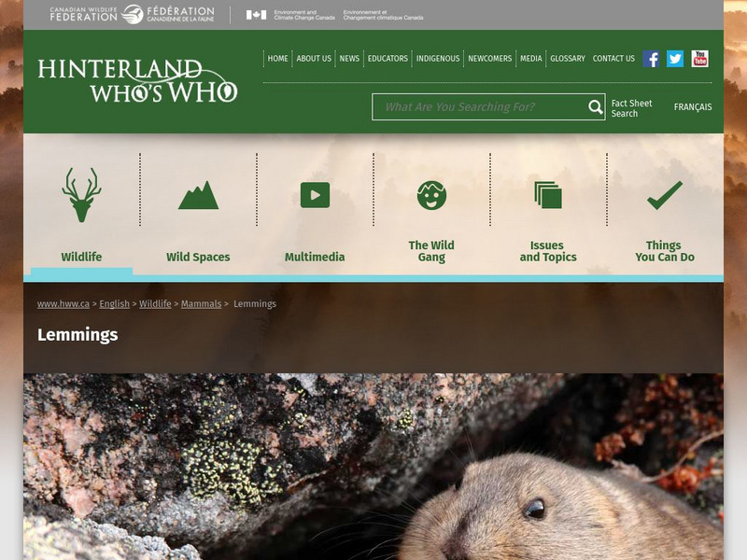Select the Multimedia section label
The image size is (747, 560).
[315, 258]
